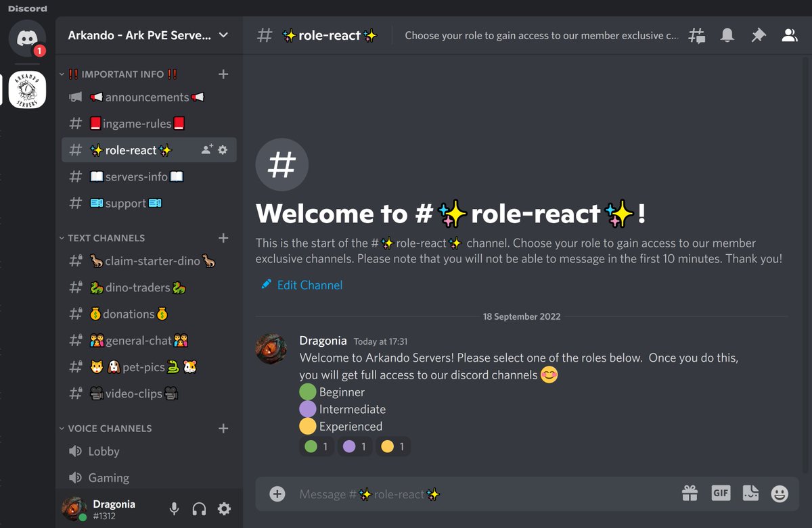Click the Today at 17:31 timestamp

click(380, 342)
